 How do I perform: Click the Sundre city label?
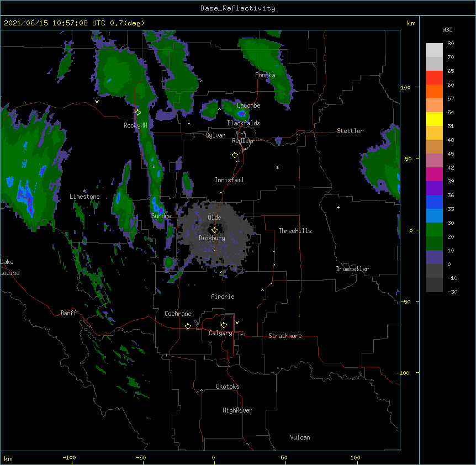[161, 216]
